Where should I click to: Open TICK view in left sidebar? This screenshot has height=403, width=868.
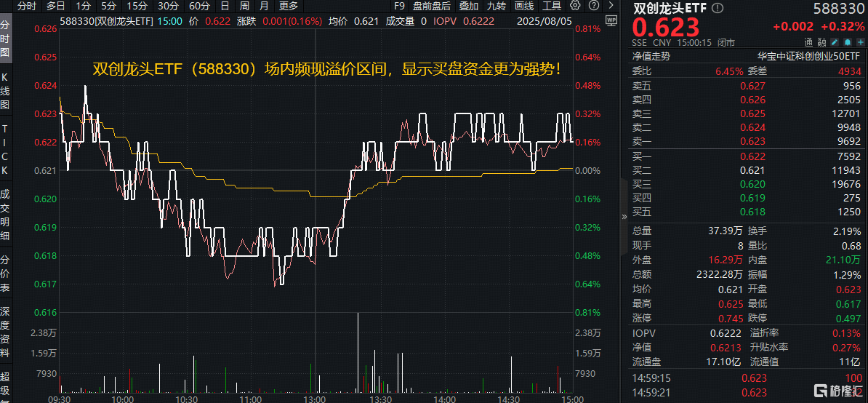click(5, 150)
